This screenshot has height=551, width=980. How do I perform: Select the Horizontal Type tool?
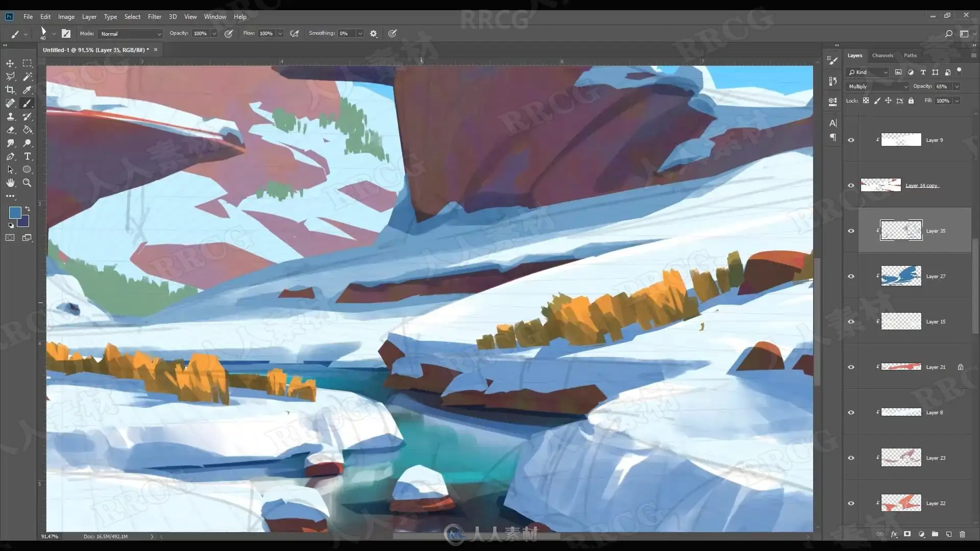(x=27, y=156)
